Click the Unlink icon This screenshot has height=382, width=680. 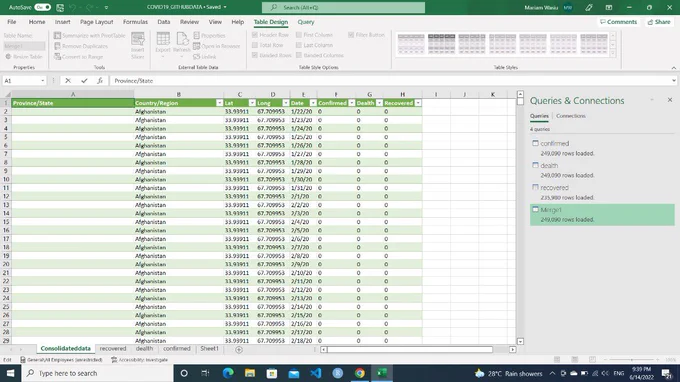(196, 56)
